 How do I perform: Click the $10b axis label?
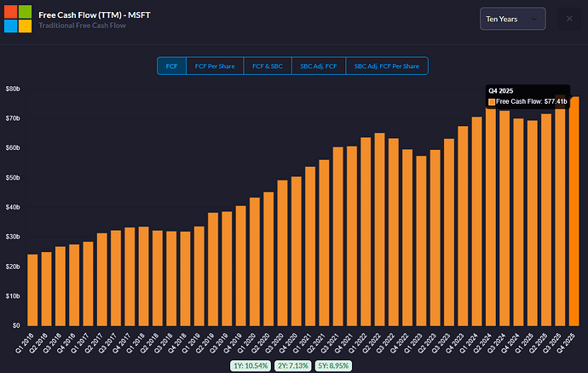click(x=13, y=296)
